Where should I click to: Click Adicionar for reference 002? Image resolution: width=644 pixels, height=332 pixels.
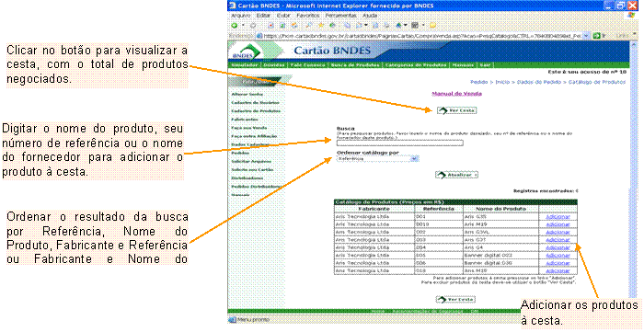click(558, 232)
